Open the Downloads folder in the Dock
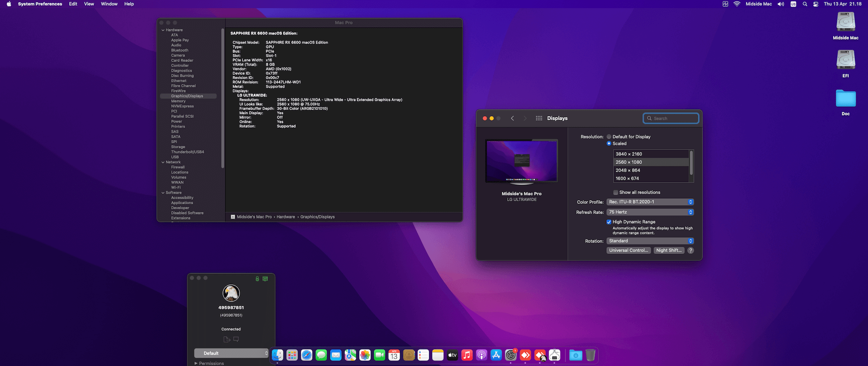This screenshot has height=366, width=868. tap(576, 355)
